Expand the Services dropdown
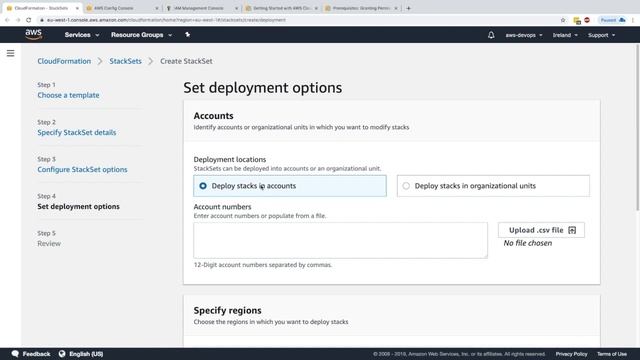Viewport: 640px width, 360px height. [82, 35]
